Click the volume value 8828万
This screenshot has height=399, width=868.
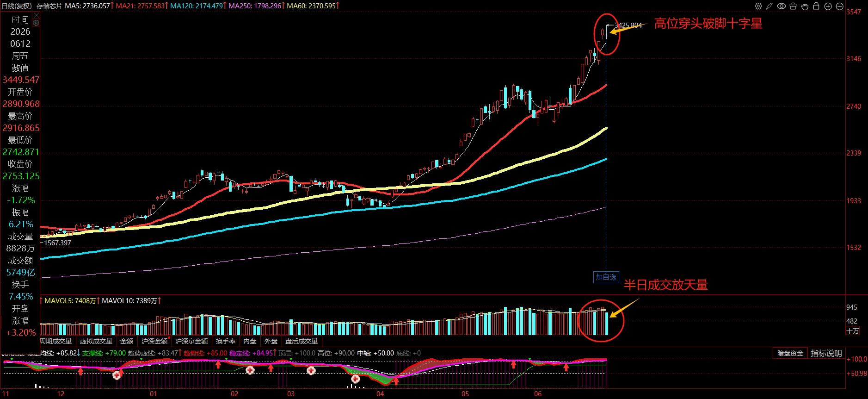(x=20, y=248)
